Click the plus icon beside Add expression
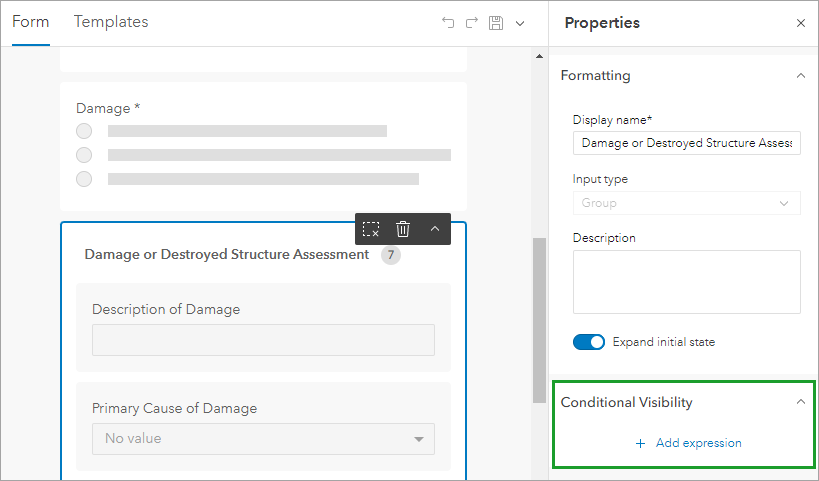Image resolution: width=819 pixels, height=481 pixels. click(640, 443)
